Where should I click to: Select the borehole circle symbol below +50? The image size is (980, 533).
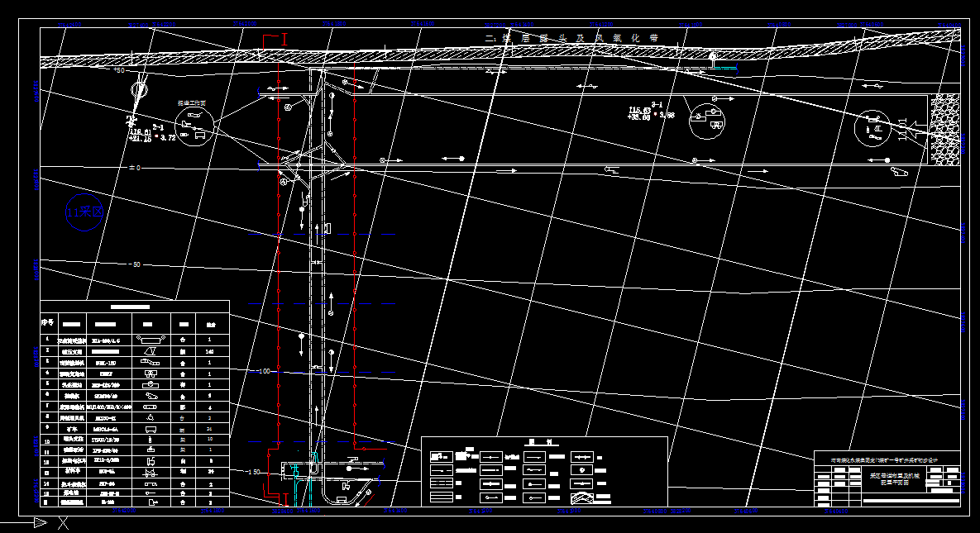139,89
